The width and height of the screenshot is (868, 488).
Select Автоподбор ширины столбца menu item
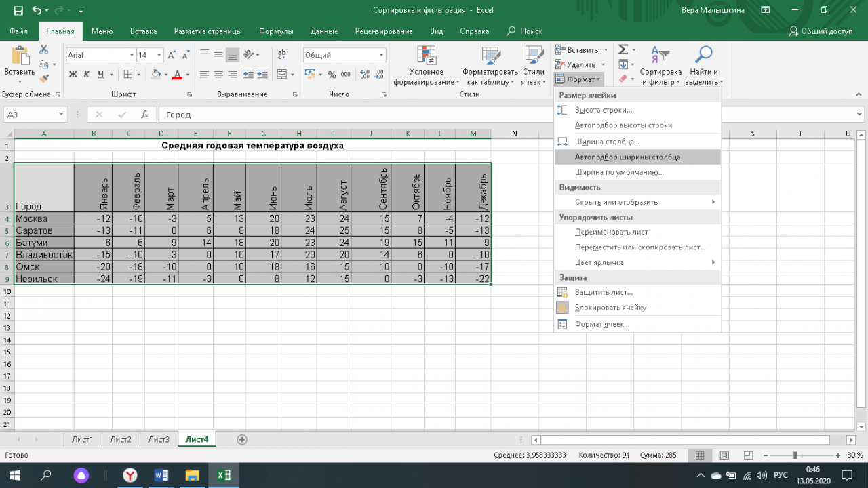pos(627,157)
